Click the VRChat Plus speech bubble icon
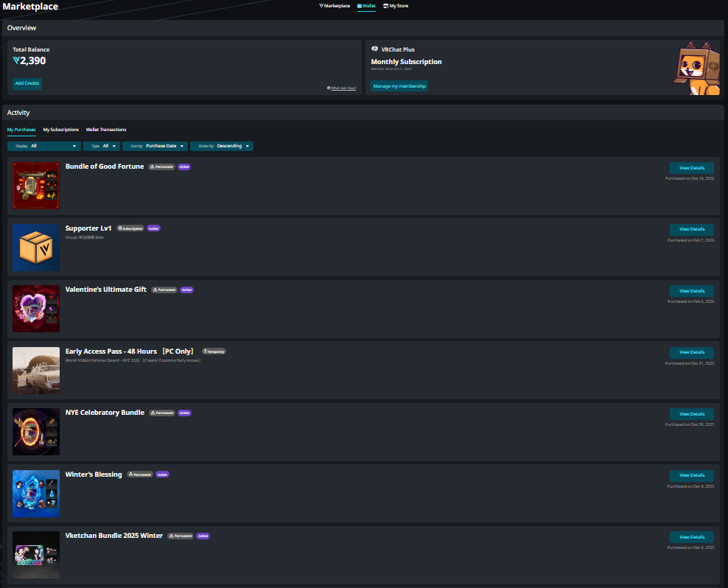This screenshot has height=588, width=728. coord(375,49)
